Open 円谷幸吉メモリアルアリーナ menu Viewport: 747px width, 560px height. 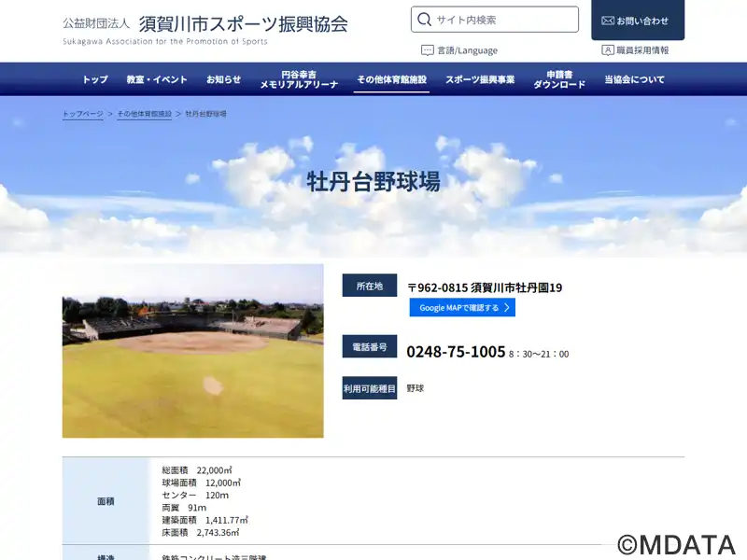[299, 79]
